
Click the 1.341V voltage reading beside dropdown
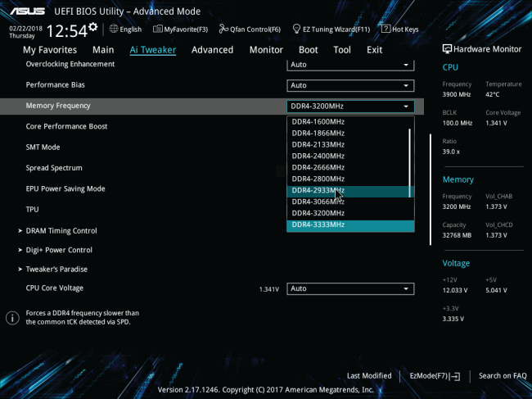269,289
